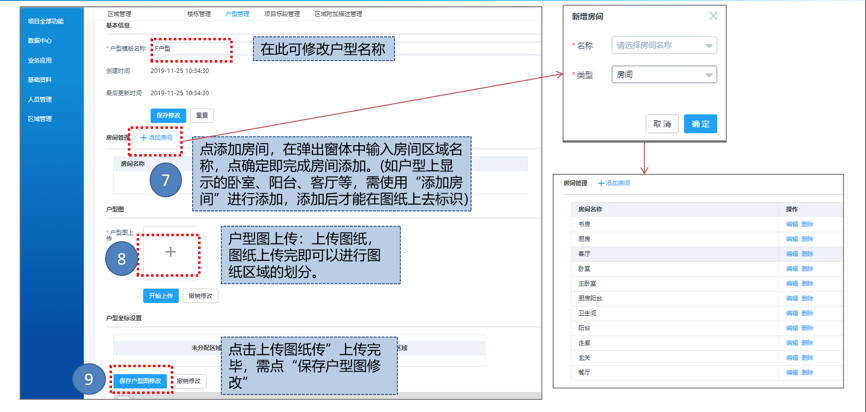Image resolution: width=866 pixels, height=412 pixels.
Task: Open 业务应用 in the sidebar
Action: coord(40,60)
